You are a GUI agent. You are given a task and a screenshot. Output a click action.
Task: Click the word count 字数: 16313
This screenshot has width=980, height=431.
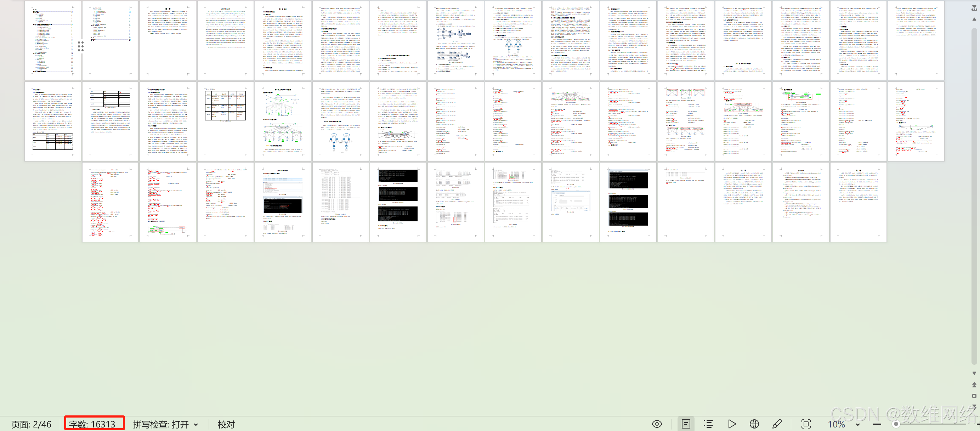tap(92, 425)
